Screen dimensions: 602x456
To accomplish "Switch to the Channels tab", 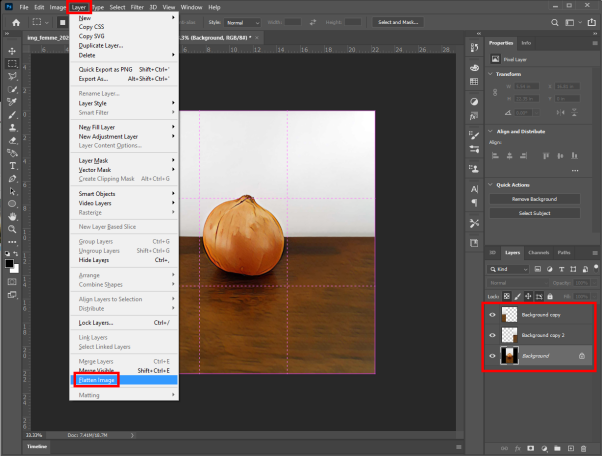I will [x=538, y=253].
